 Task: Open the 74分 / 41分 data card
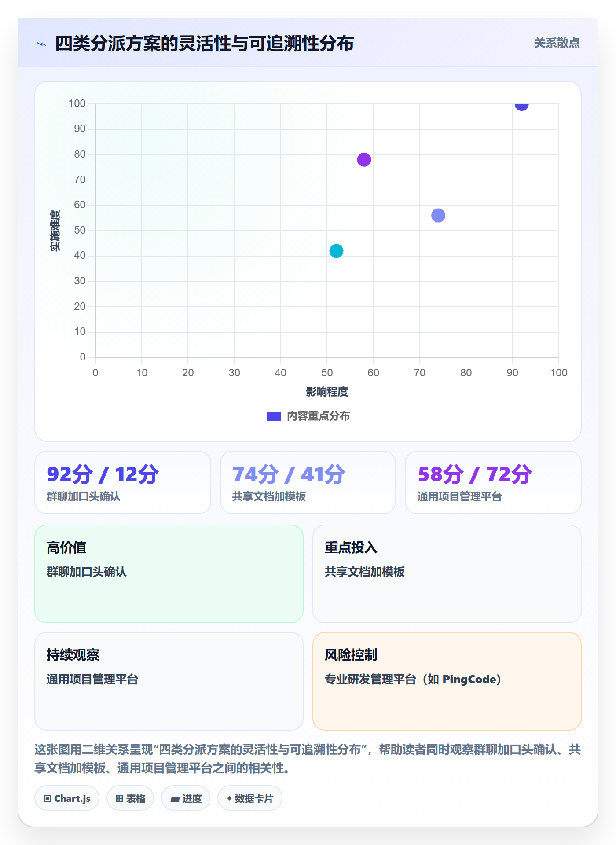(308, 482)
